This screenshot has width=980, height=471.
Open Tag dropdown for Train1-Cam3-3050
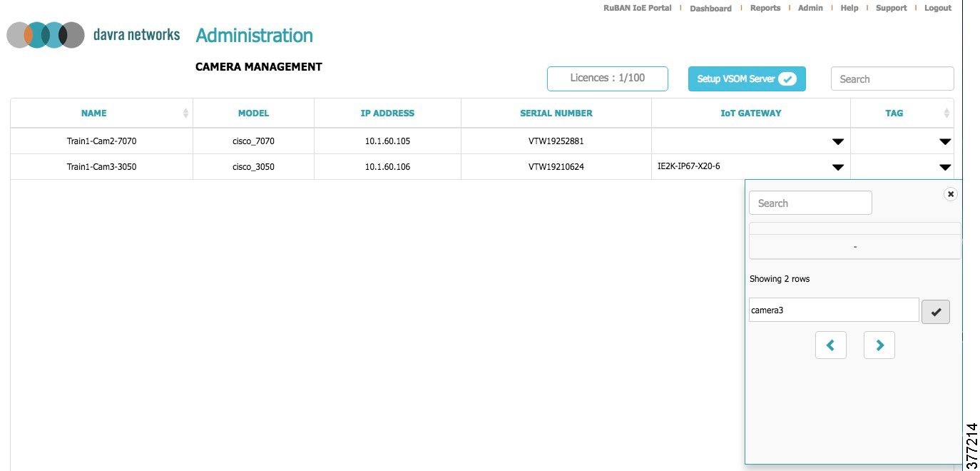945,167
